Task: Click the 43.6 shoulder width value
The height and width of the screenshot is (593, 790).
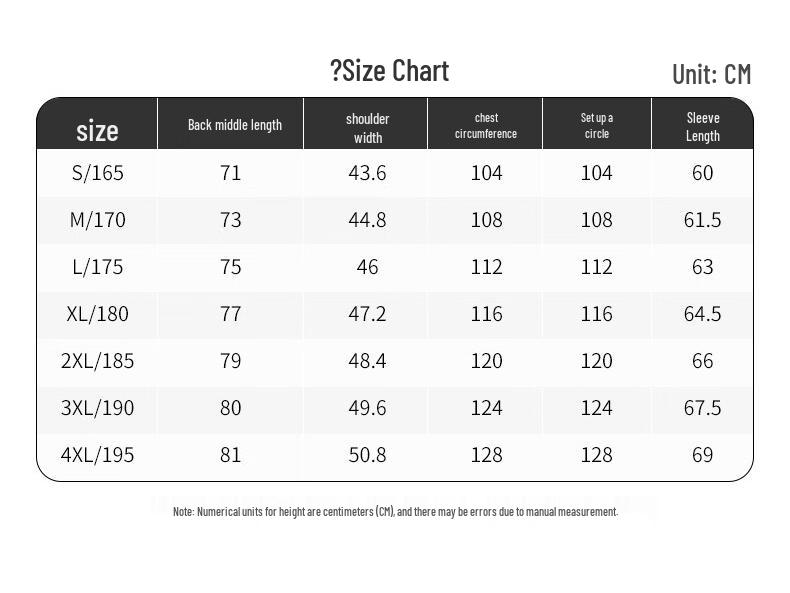Action: [x=367, y=173]
